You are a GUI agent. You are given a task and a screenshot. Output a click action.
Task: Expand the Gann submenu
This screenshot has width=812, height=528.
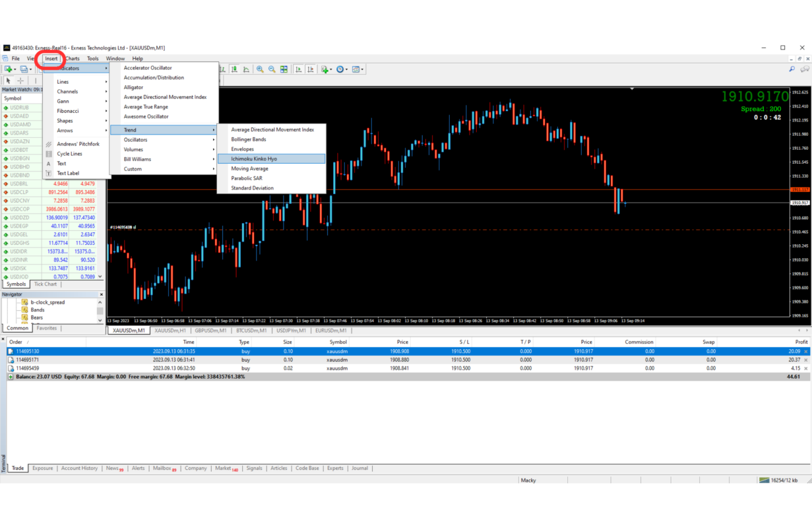pyautogui.click(x=76, y=102)
